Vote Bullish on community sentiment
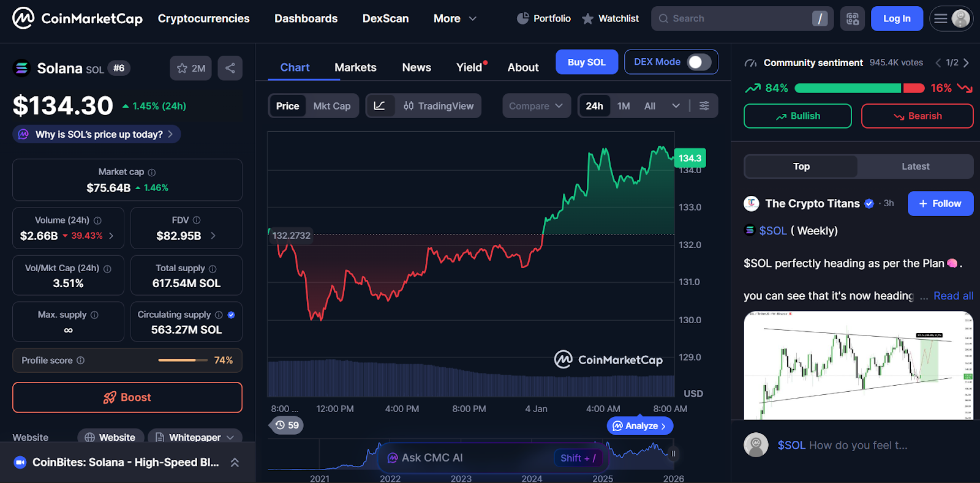This screenshot has width=980, height=483. [797, 116]
